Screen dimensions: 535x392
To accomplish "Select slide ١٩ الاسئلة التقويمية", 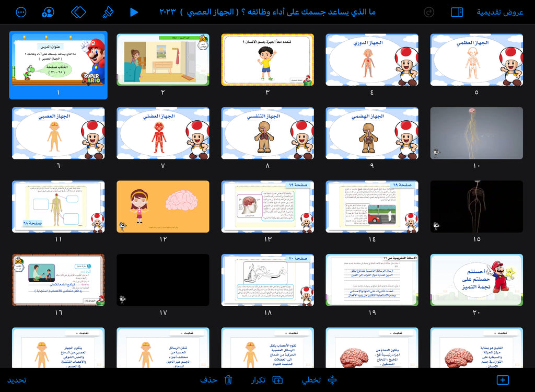I will coord(372,280).
